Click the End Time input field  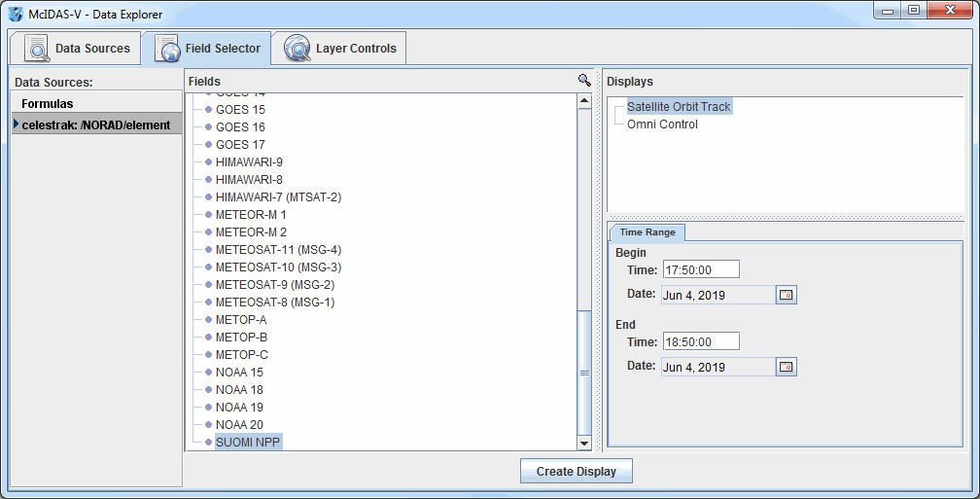click(701, 341)
